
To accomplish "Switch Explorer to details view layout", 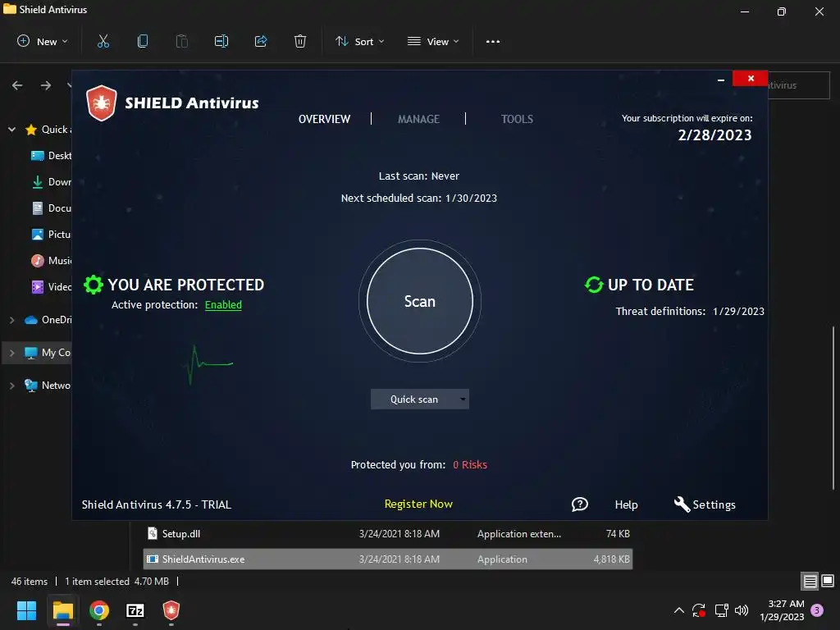I will pos(810,581).
